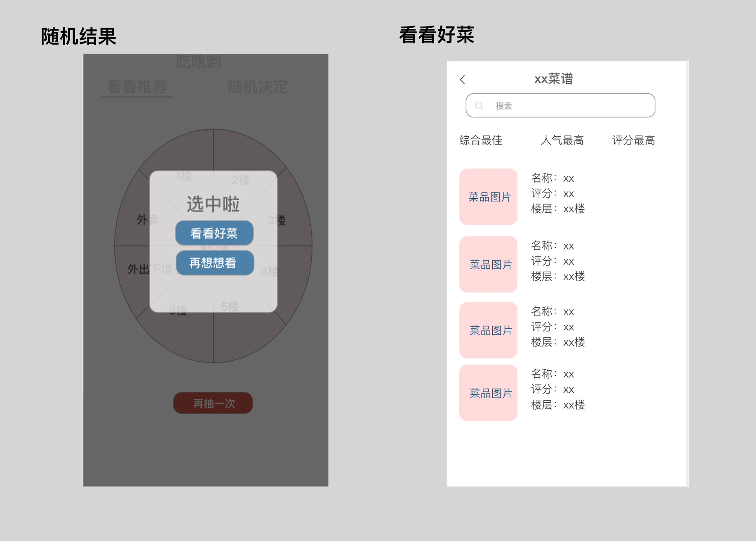
Task: Switch to the 随机决定 tab
Action: pyautogui.click(x=258, y=87)
